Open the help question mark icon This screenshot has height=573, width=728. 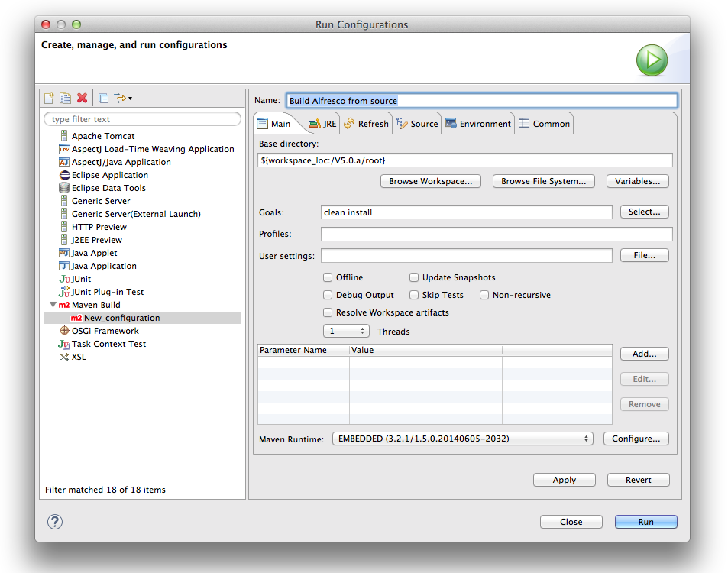55,522
